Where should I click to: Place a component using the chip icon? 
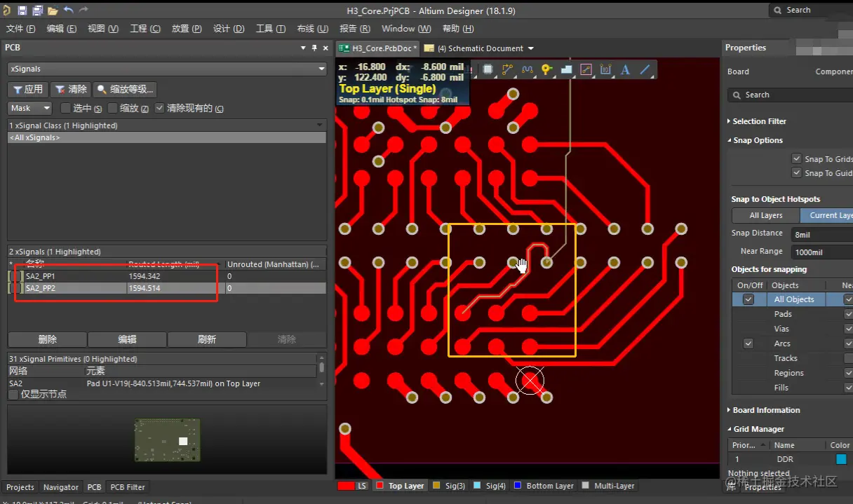[x=488, y=69]
